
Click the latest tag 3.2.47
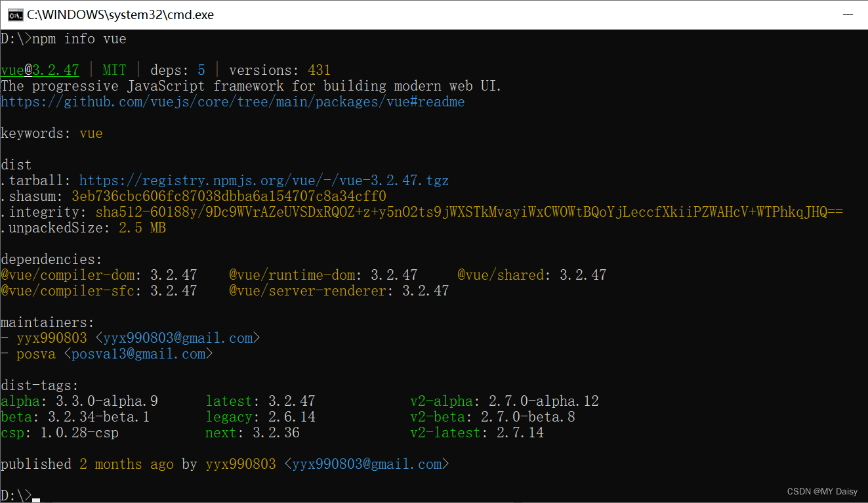tap(260, 401)
